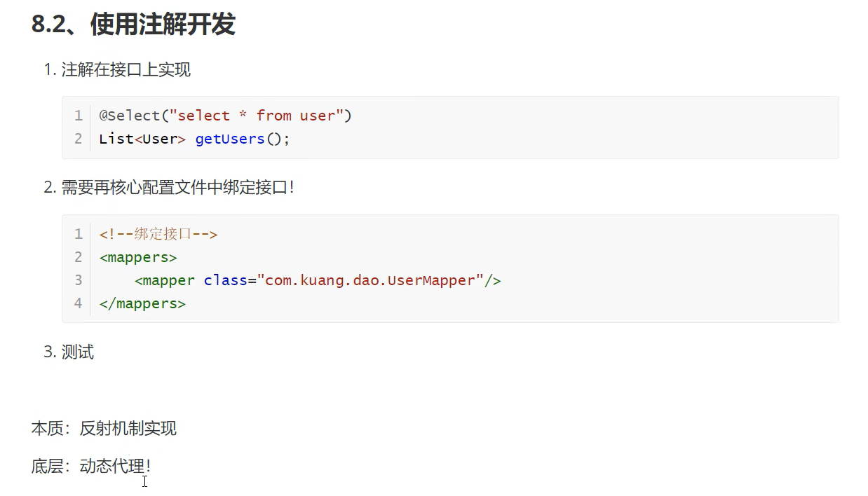
Task: Click List<User> in the code block
Action: 142,139
